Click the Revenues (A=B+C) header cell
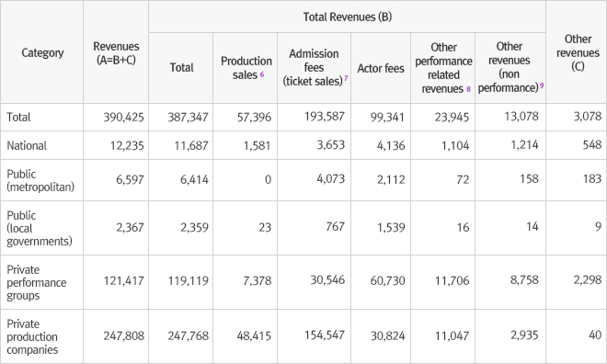 click(x=116, y=53)
